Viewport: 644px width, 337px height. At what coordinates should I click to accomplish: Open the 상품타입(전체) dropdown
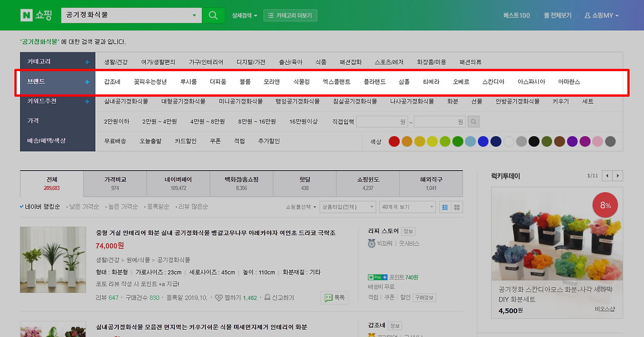coord(347,207)
